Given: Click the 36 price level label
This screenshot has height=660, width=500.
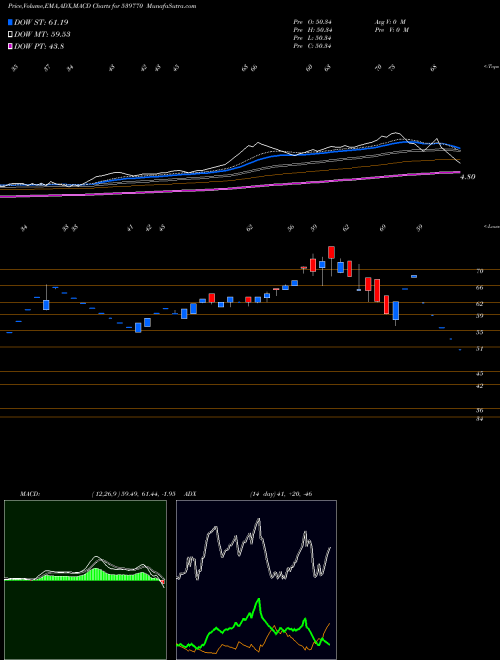Looking at the screenshot, I should [479, 410].
